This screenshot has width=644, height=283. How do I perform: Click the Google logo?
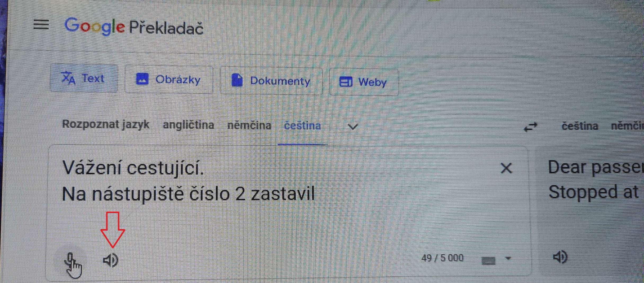pos(95,27)
